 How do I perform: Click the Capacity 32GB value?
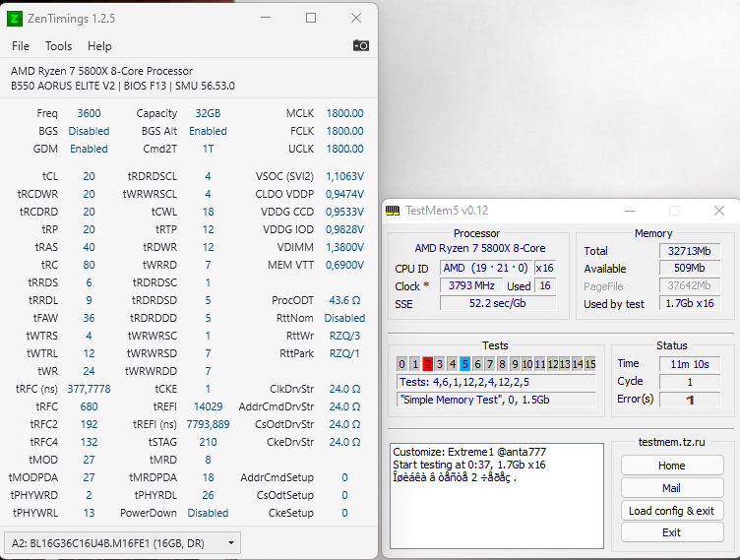209,113
